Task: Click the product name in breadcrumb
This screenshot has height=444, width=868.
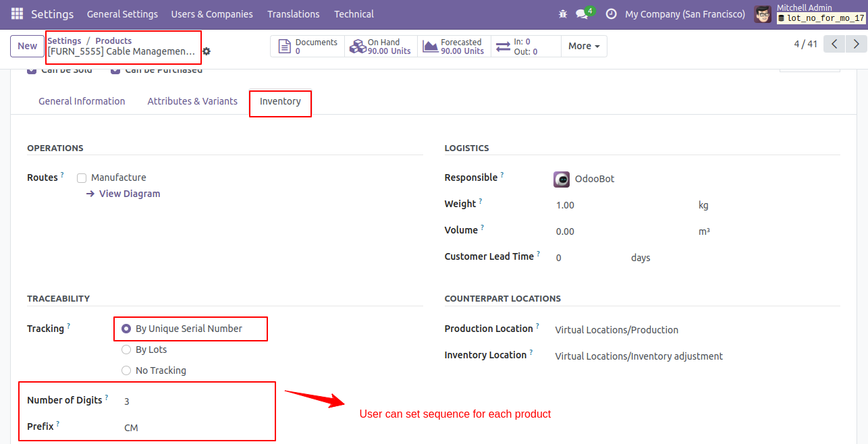Action: coord(121,51)
